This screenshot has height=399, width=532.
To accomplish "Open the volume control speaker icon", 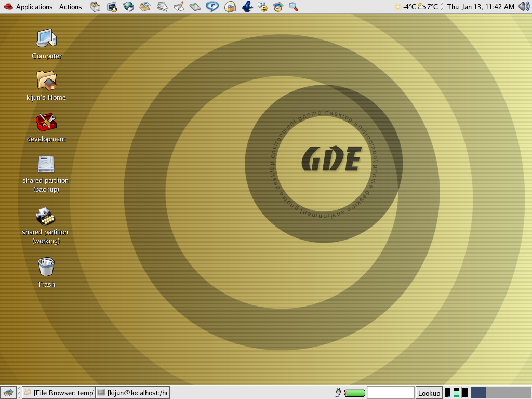I will click(524, 7).
